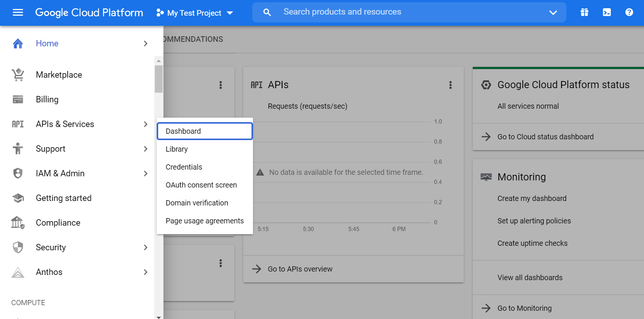Select OAuth consent screen menu item
644x319 pixels.
205,185
